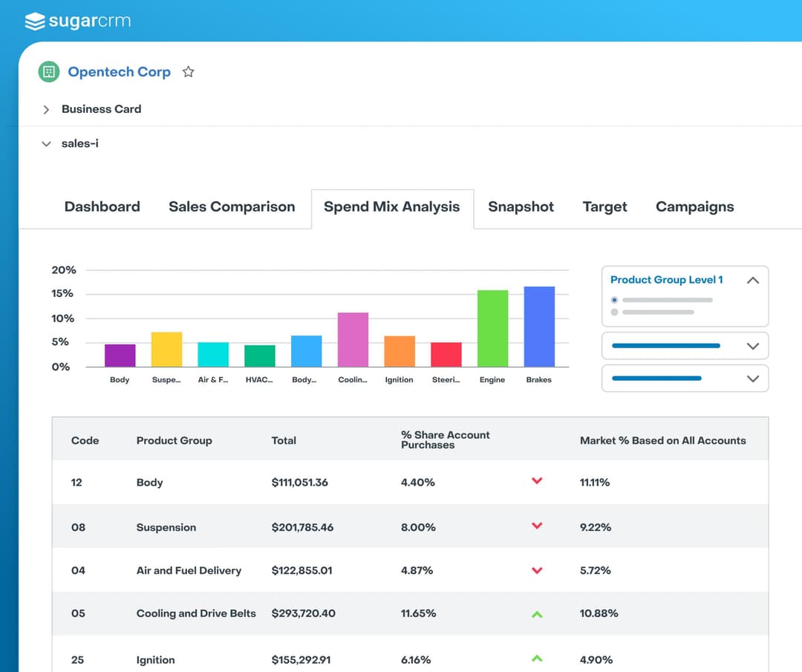This screenshot has height=672, width=802.
Task: Open the Campaigns tab
Action: [x=694, y=207]
